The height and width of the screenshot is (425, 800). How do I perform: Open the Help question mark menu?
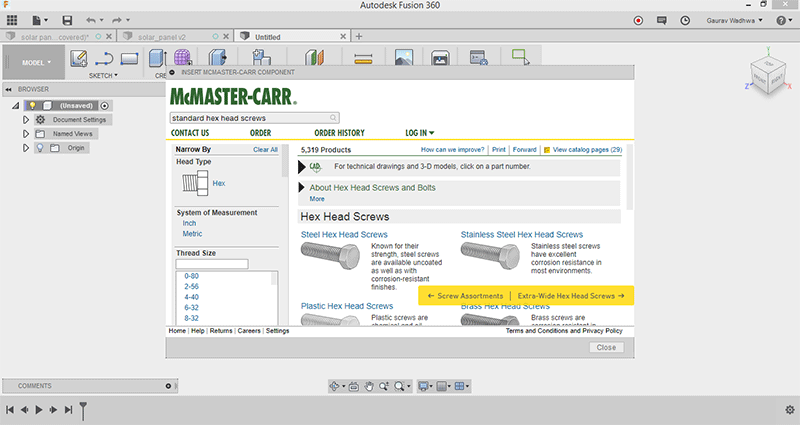coord(784,20)
